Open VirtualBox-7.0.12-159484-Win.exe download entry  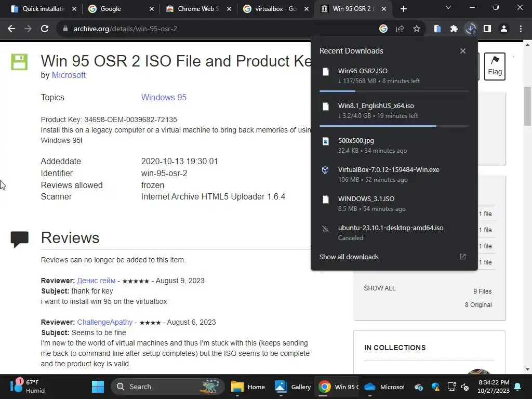point(394,175)
